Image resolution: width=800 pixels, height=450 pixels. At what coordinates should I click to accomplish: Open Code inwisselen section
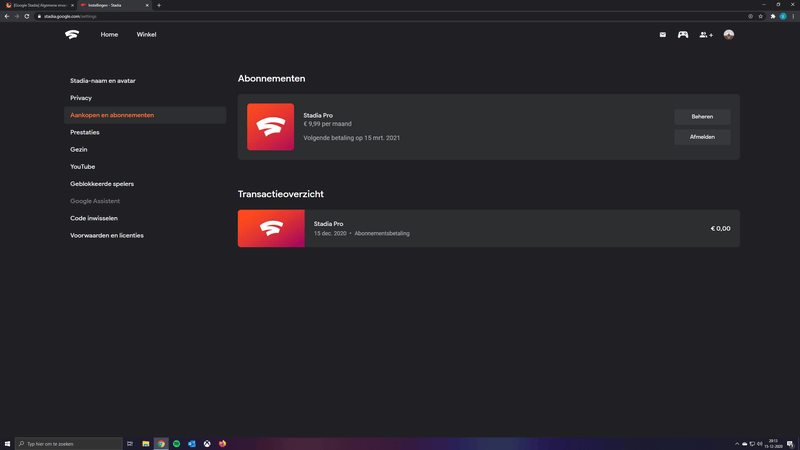coord(94,218)
